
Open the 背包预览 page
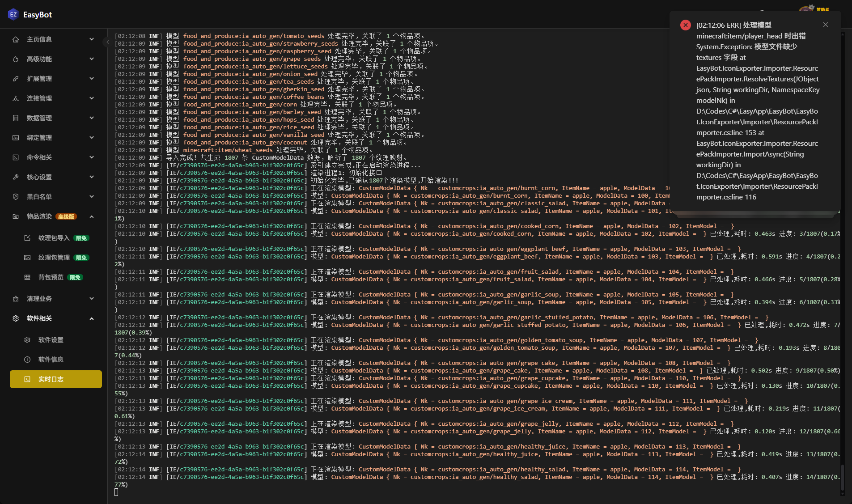pyautogui.click(x=56, y=277)
